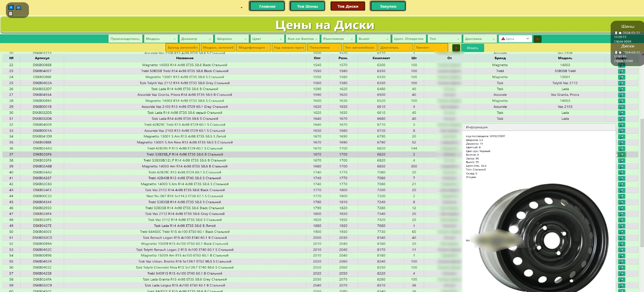This screenshot has height=292, width=644.
Task: Open the Цвет filter dropdown
Action: pyautogui.click(x=267, y=39)
